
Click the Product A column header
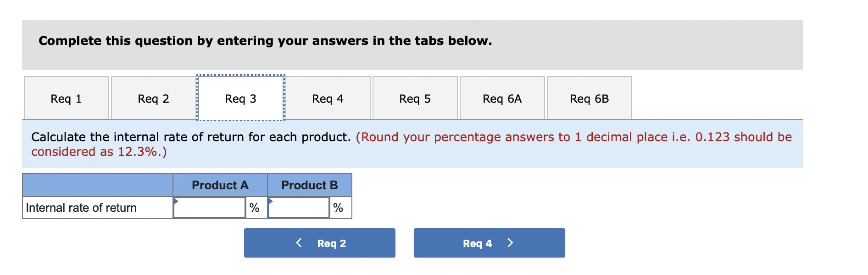coord(220,185)
